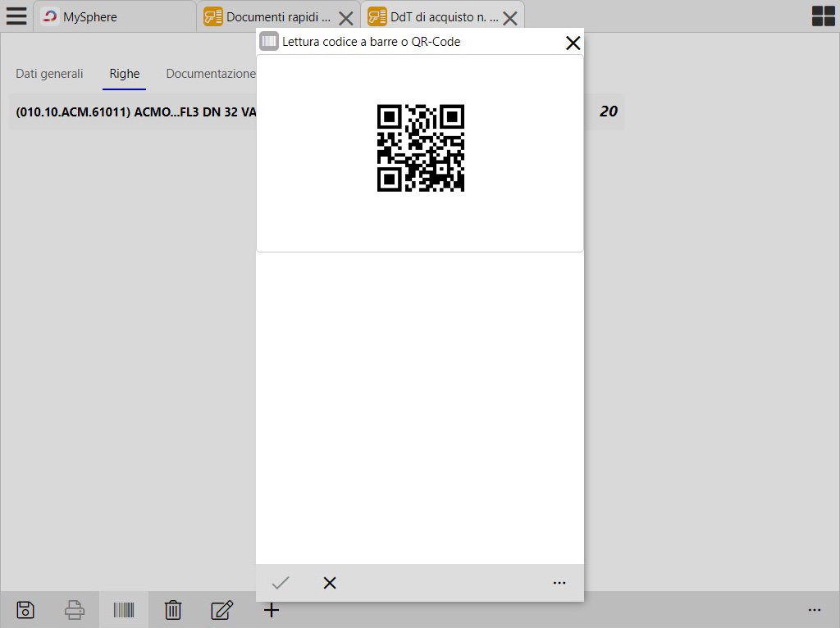Screen dimensions: 840x628
Task: Open the dialog's more options ellipsis
Action: pos(559,582)
